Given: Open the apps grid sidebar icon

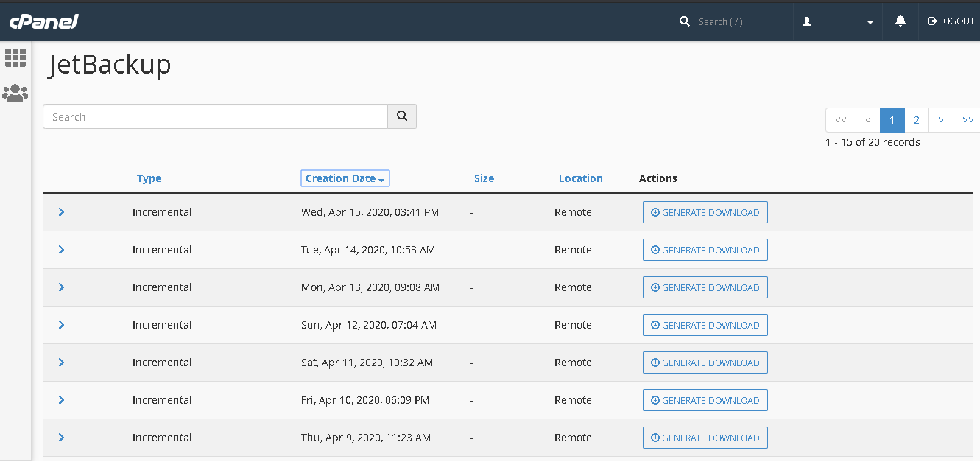Looking at the screenshot, I should click(x=15, y=57).
